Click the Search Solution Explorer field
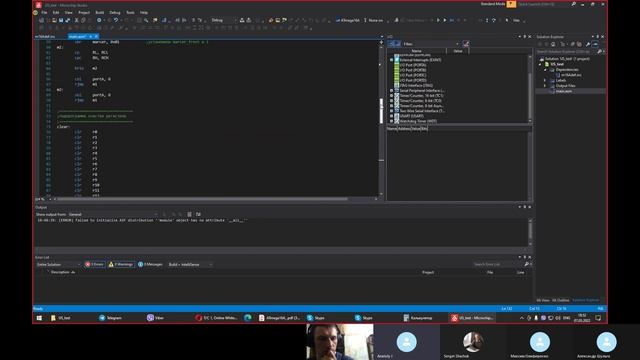The width and height of the screenshot is (640, 360). [x=567, y=51]
